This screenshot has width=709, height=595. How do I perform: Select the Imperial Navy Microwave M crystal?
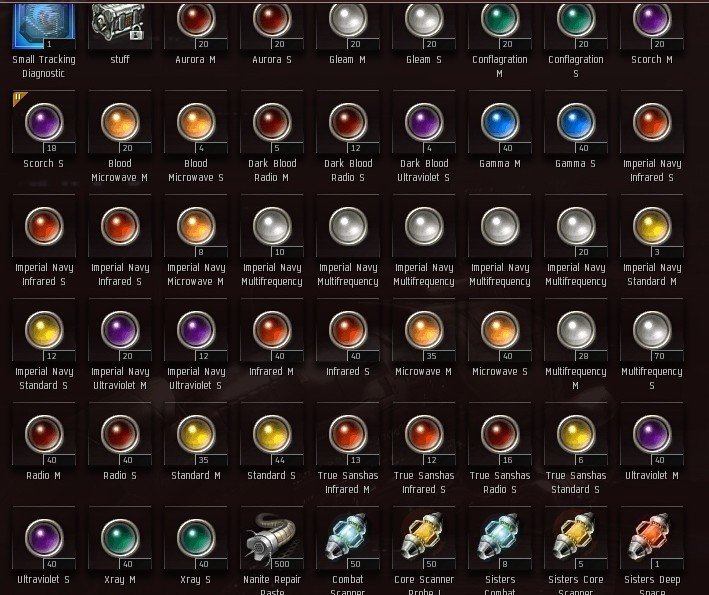196,226
